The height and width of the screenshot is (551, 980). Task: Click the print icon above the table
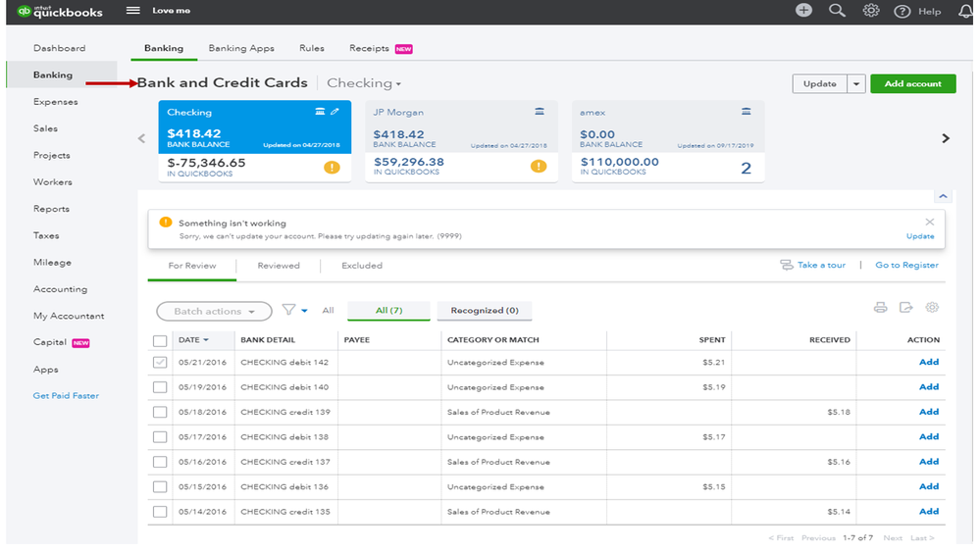[x=881, y=308]
